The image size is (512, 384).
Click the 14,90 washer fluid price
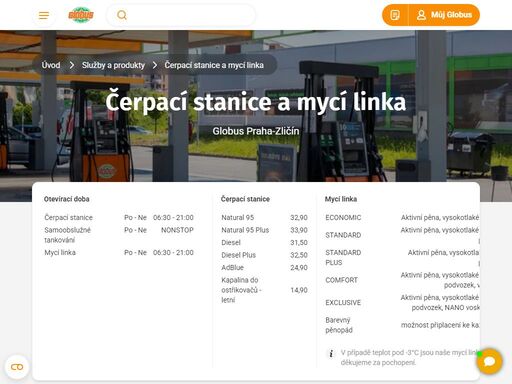pyautogui.click(x=299, y=290)
